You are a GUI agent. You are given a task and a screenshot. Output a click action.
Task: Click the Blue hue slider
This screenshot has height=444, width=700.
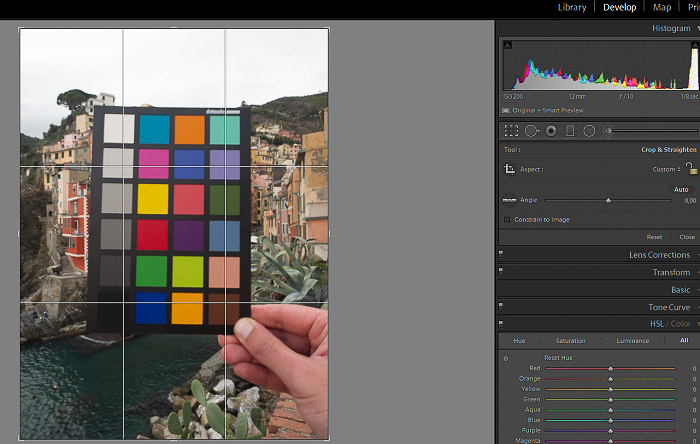coord(610,420)
